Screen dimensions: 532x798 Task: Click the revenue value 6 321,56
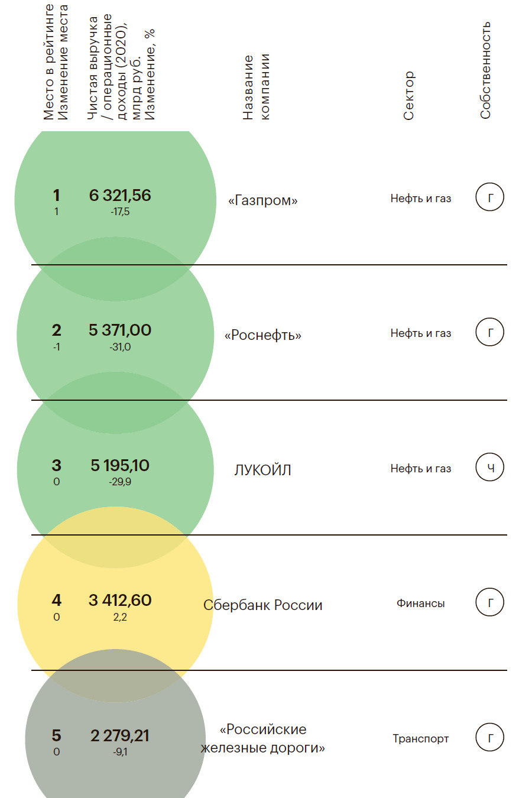point(120,196)
